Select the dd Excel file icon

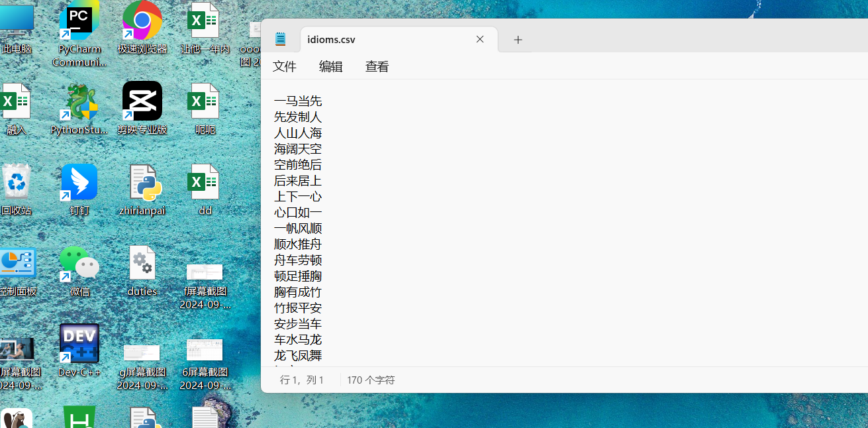point(205,190)
